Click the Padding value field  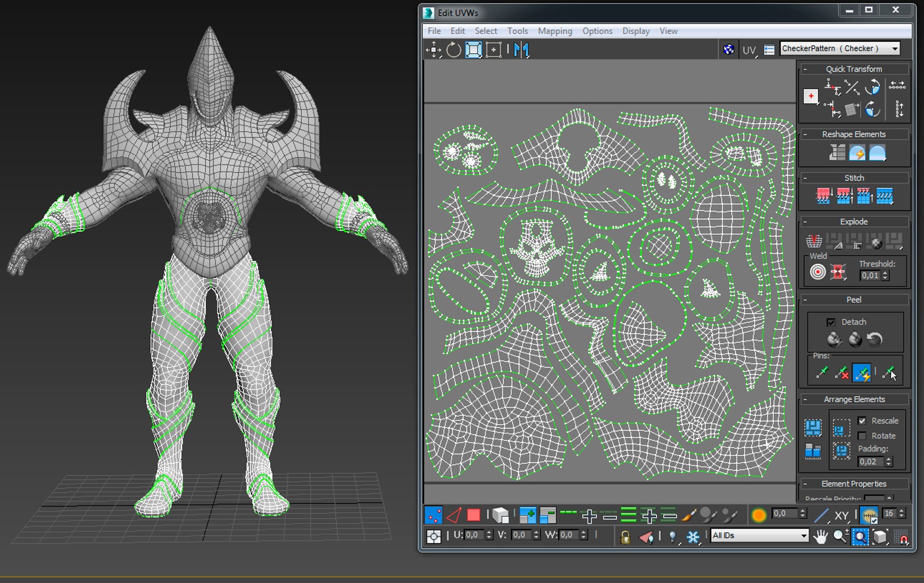pyautogui.click(x=871, y=462)
